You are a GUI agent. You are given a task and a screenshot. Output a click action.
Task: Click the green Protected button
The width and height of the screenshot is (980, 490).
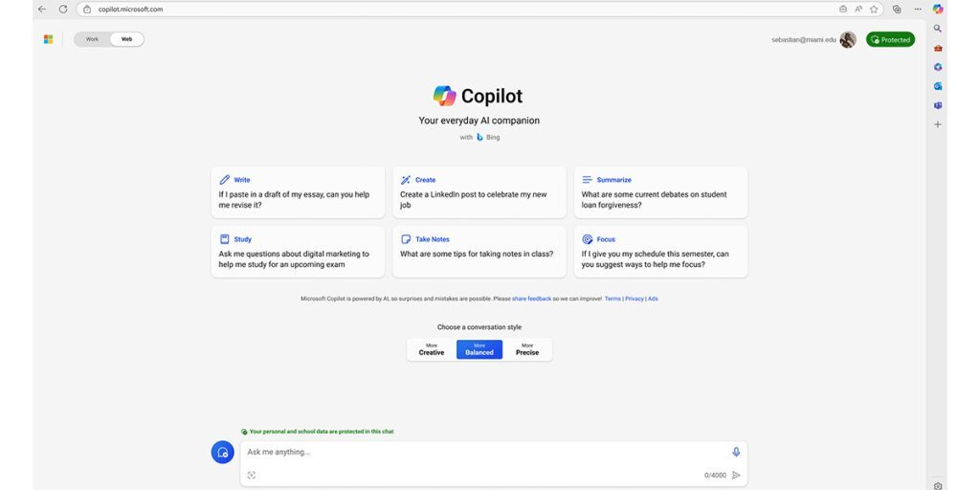[x=891, y=39]
